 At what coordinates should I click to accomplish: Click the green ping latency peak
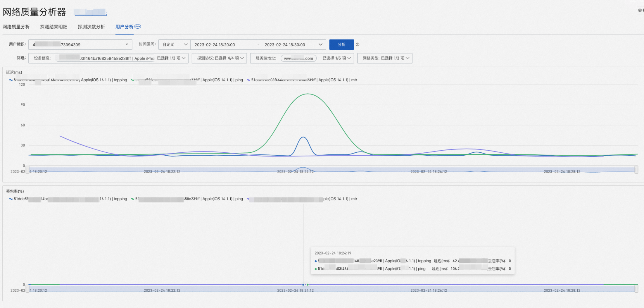(308, 94)
